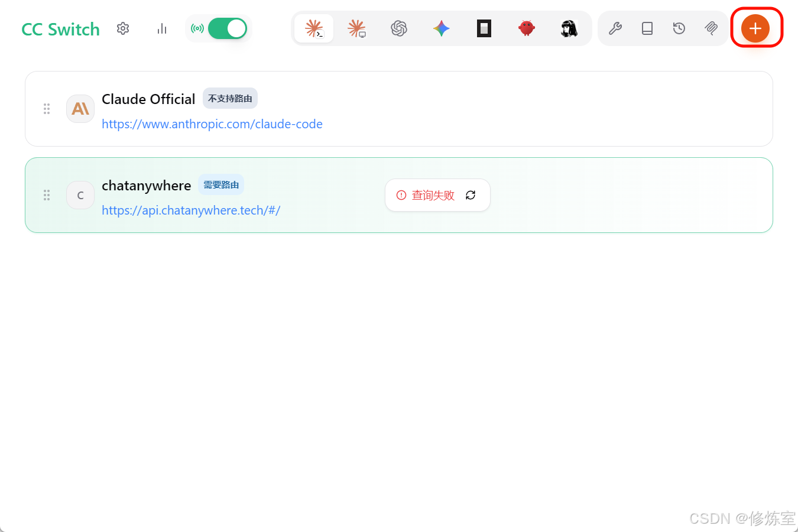Viewport: 798px width, 532px height.
Task: Click the 不支持路由 badge
Action: point(230,99)
